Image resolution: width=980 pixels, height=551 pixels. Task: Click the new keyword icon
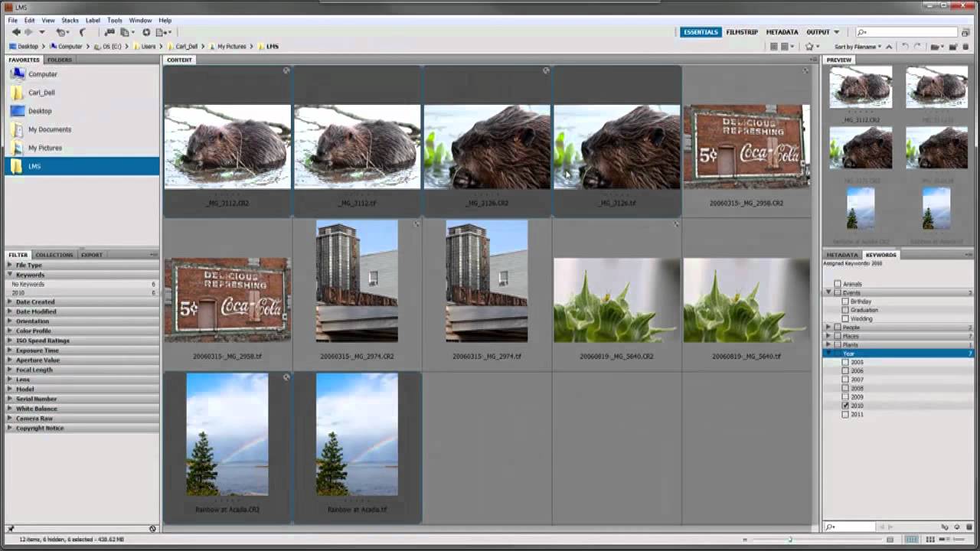(957, 527)
